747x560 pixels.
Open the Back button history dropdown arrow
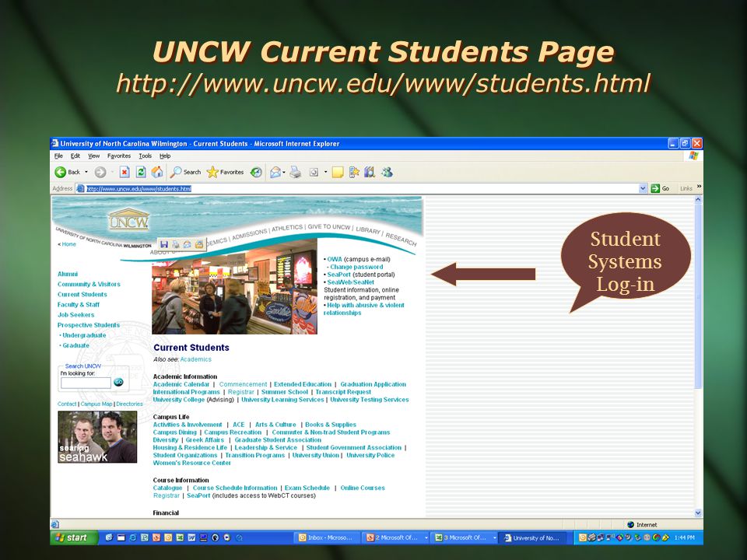pos(86,172)
